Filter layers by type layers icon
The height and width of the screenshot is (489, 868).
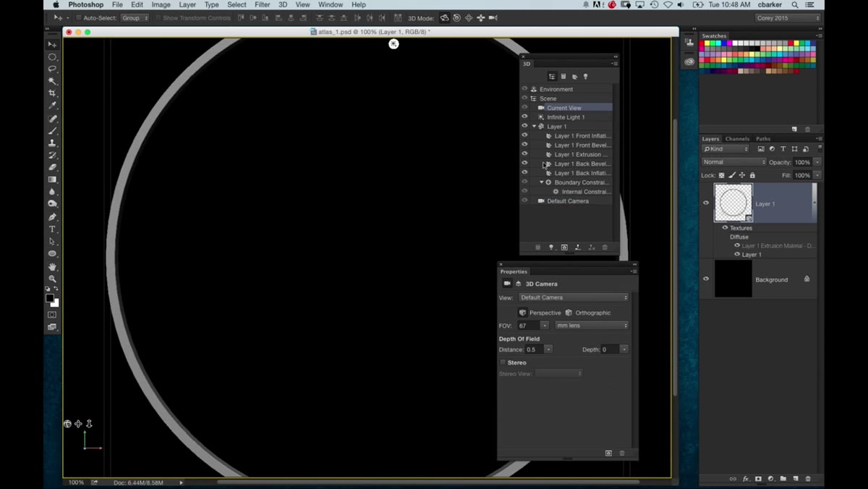click(783, 149)
